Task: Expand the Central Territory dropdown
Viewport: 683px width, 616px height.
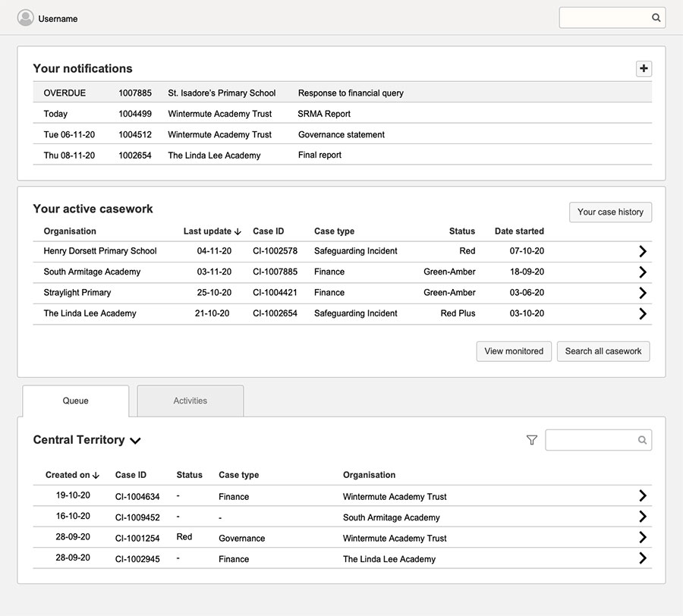Action: pos(136,440)
